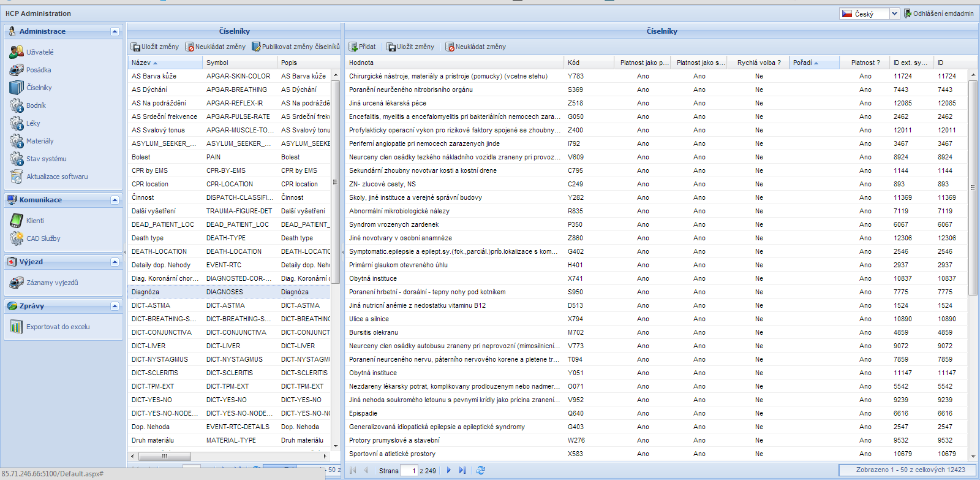
Task: Click the Czech flag language icon
Action: (847, 13)
